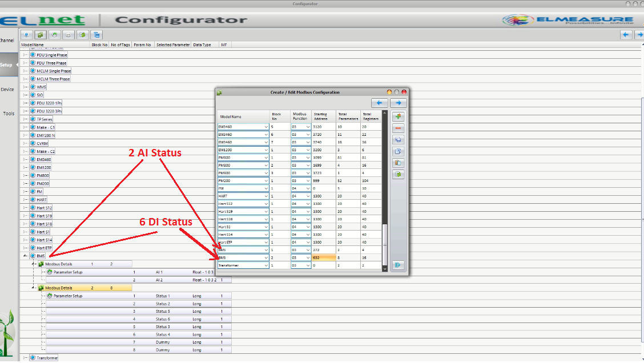Switch to the Tools side tab
The height and width of the screenshot is (363, 644).
pos(9,114)
